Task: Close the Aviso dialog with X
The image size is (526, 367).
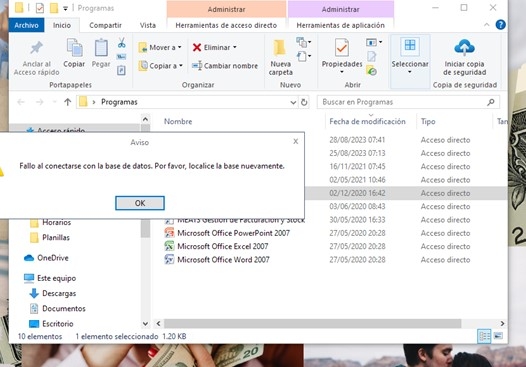Action: (x=296, y=142)
